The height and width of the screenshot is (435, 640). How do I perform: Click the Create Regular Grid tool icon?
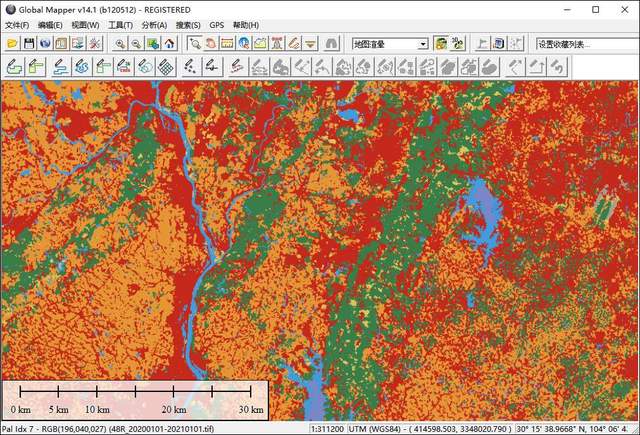(x=166, y=67)
